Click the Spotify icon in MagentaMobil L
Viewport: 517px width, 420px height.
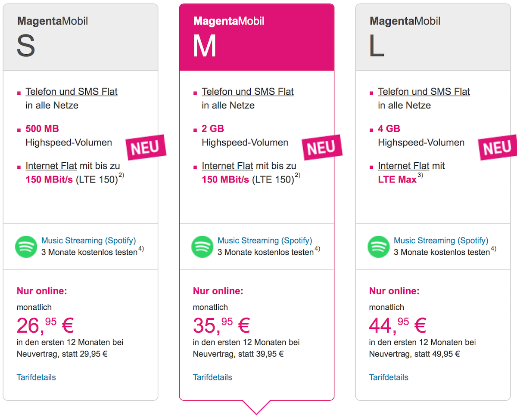click(x=379, y=247)
